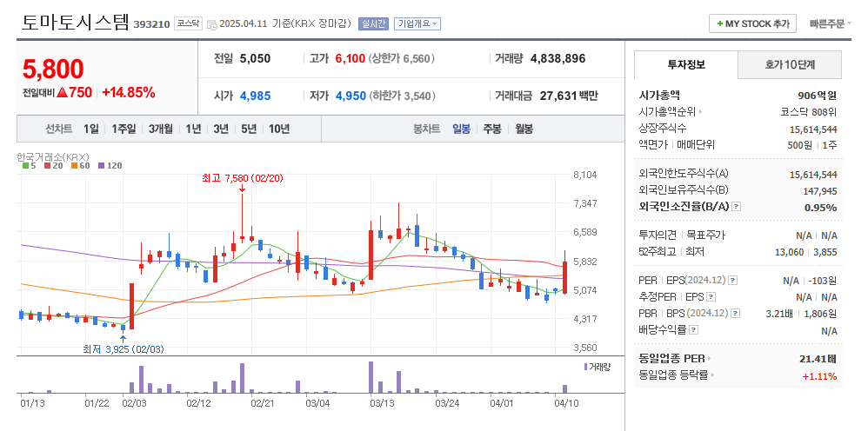The height and width of the screenshot is (431, 868).
Task: Select the 5년 line chart period
Action: (x=249, y=129)
